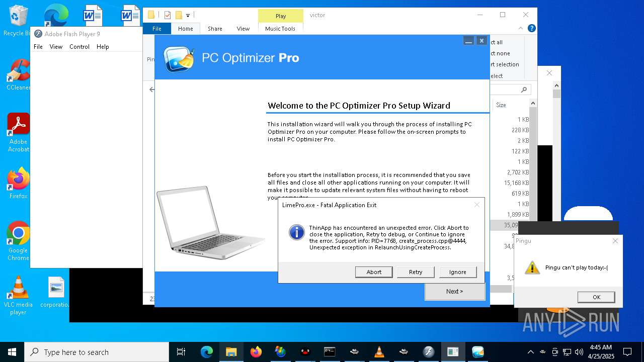Click OK in the Pingu dialog
Image resolution: width=644 pixels, height=362 pixels.
(596, 297)
